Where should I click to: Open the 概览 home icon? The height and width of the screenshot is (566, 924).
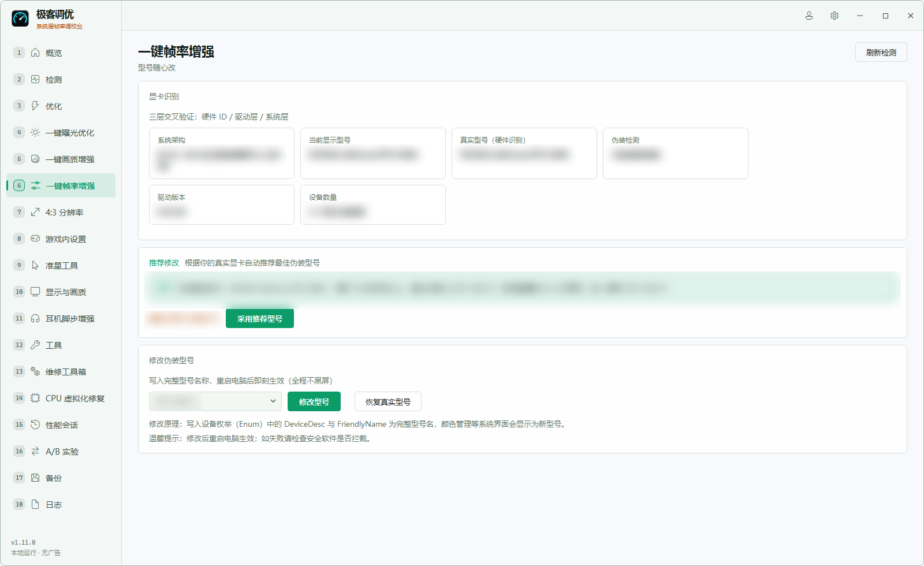coord(35,53)
